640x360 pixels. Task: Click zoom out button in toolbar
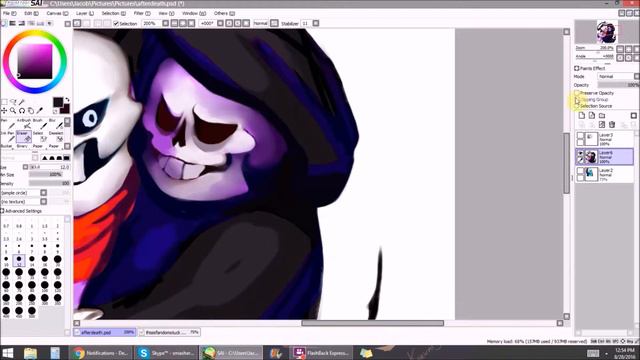tap(174, 23)
